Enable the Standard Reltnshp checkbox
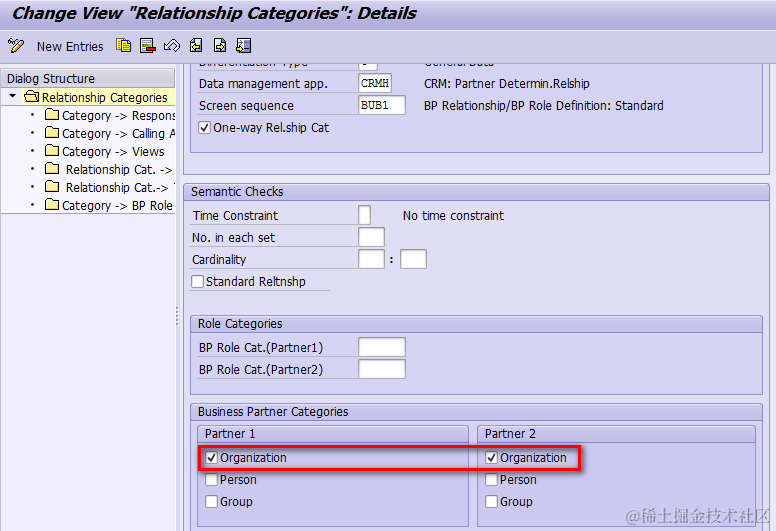The image size is (776, 531). point(197,282)
